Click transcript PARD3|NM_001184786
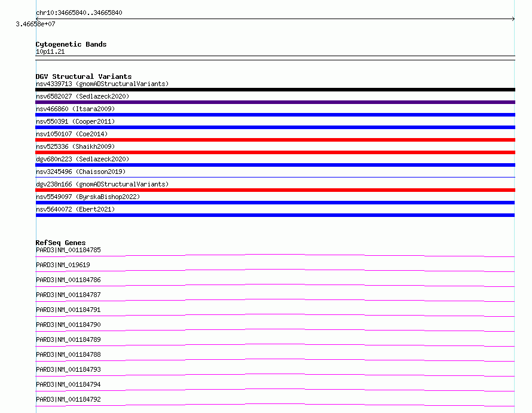 [x=68, y=280]
